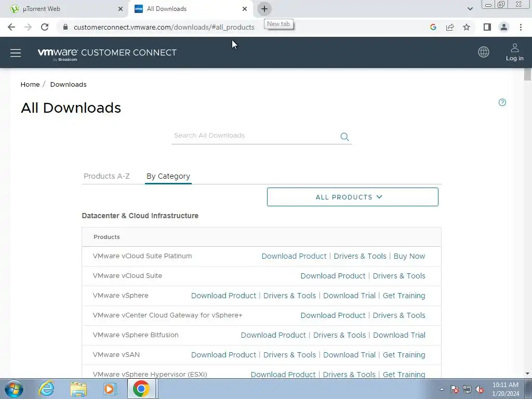The width and height of the screenshot is (532, 399).
Task: Open the help question mark icon
Action: point(502,102)
